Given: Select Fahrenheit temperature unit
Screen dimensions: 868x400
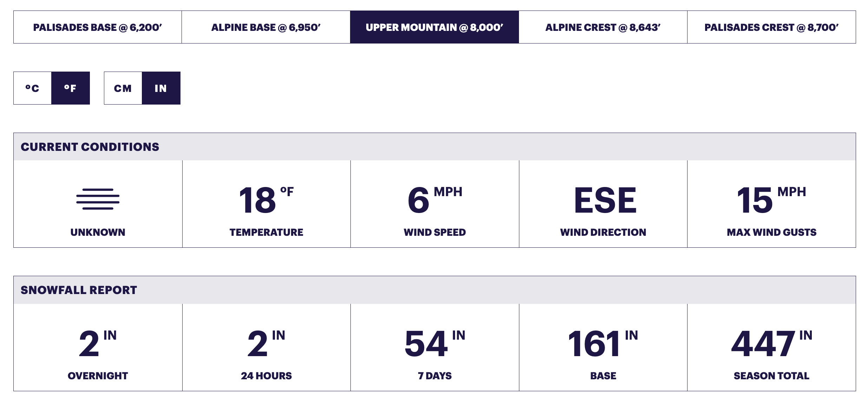Looking at the screenshot, I should pyautogui.click(x=71, y=88).
